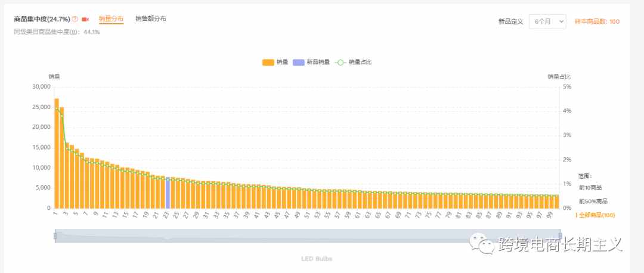Viewport: 644px width, 273px height.
Task: Click the data zoom slider track under the chart
Action: 307,235
